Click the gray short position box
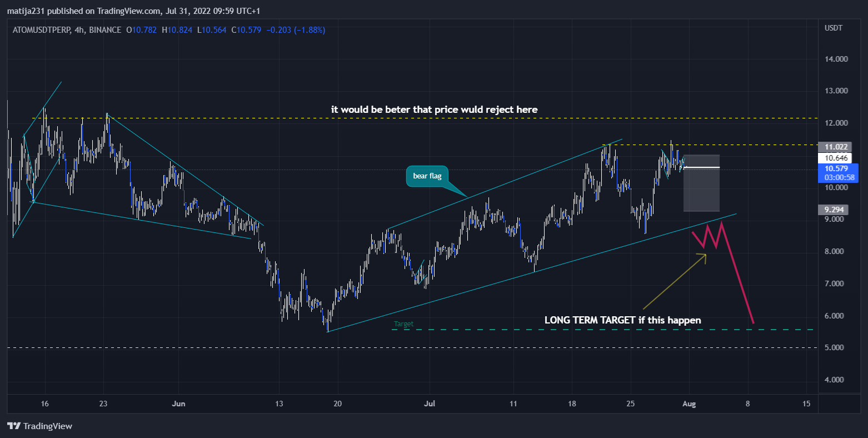868x438 pixels. point(701,183)
